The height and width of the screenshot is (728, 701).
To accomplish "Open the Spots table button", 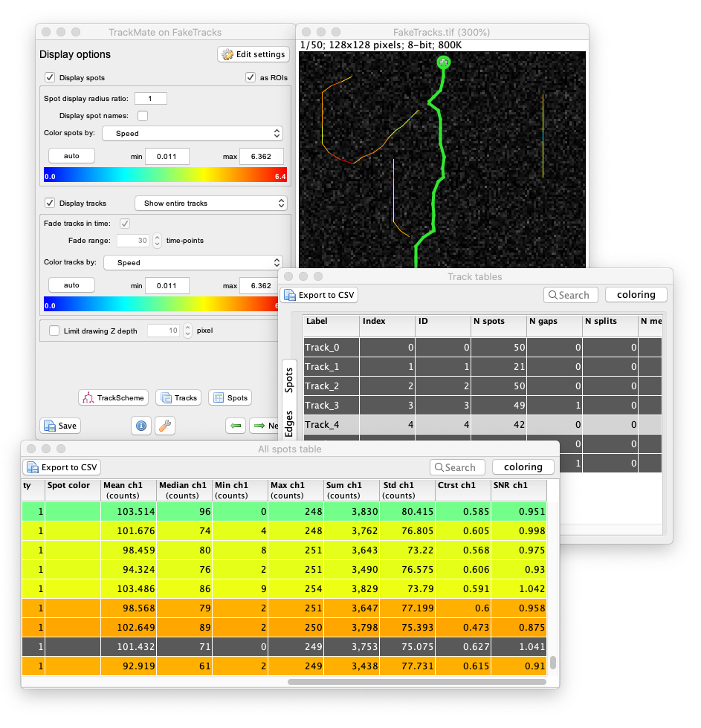I will pyautogui.click(x=230, y=398).
